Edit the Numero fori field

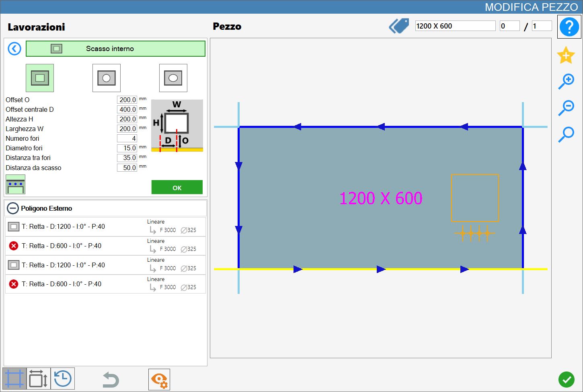pyautogui.click(x=127, y=138)
